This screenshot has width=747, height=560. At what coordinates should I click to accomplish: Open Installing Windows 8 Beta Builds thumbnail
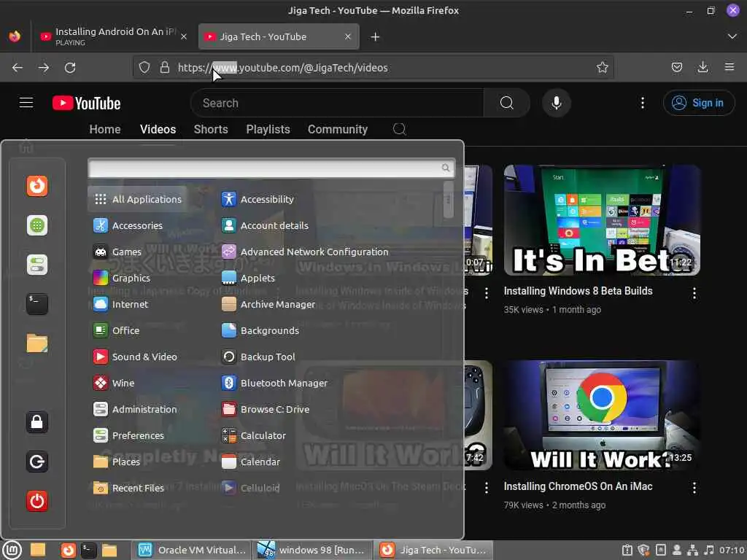602,220
